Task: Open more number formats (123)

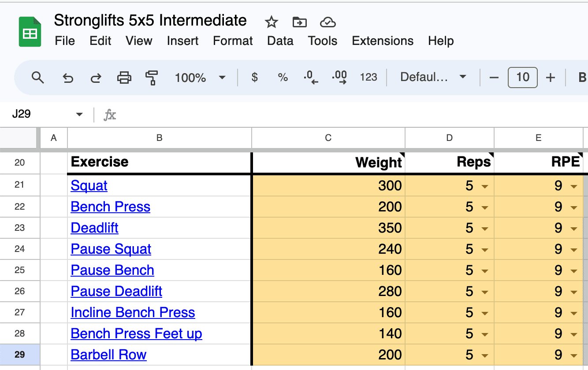Action: (368, 78)
